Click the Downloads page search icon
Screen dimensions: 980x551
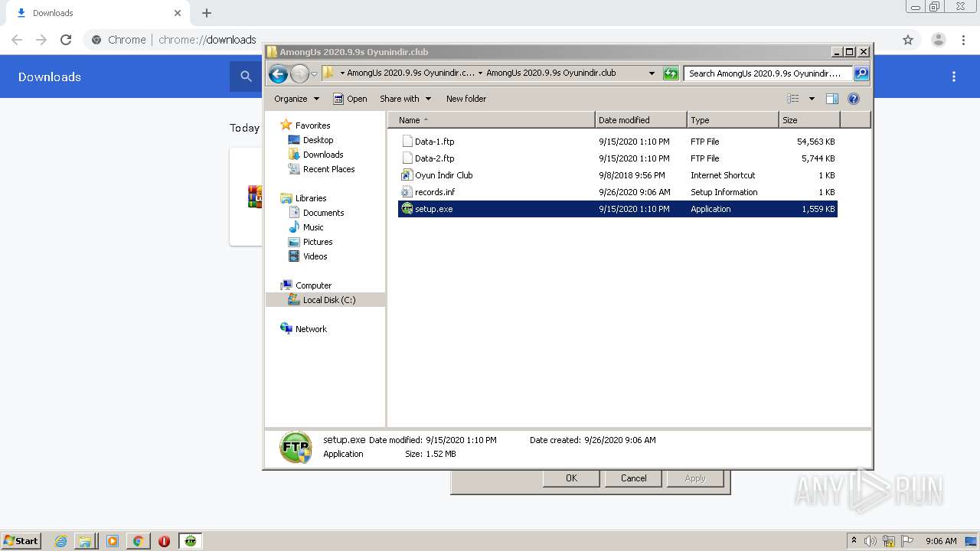tap(246, 77)
